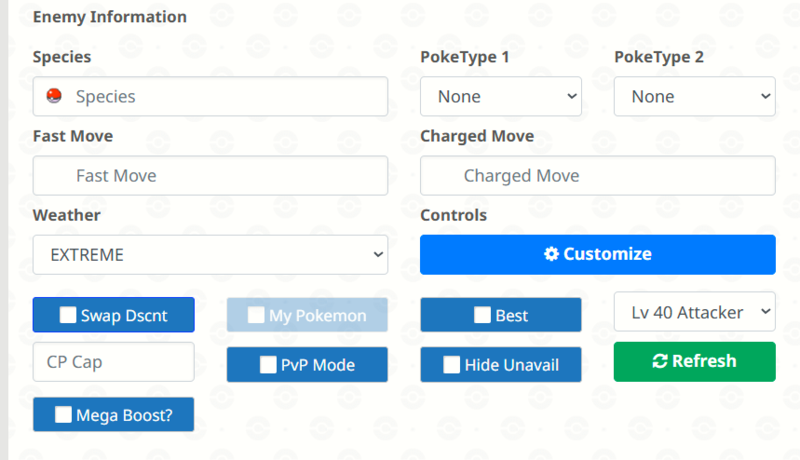800x460 pixels.
Task: Toggle the Swap Dscnt checkbox
Action: [x=68, y=315]
